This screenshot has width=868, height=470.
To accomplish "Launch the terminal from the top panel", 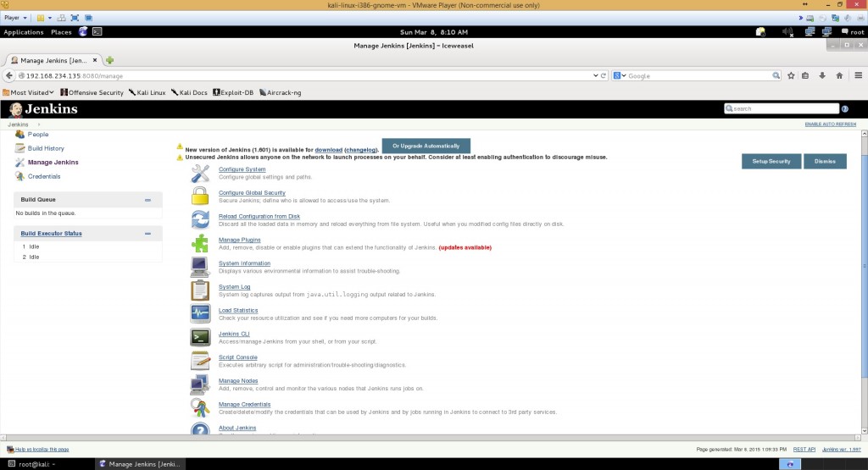I will coord(97,32).
